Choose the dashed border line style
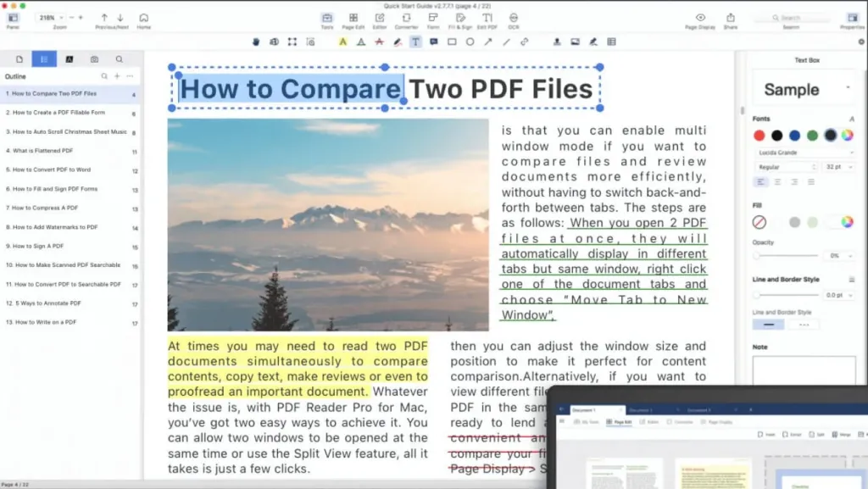 coord(804,325)
